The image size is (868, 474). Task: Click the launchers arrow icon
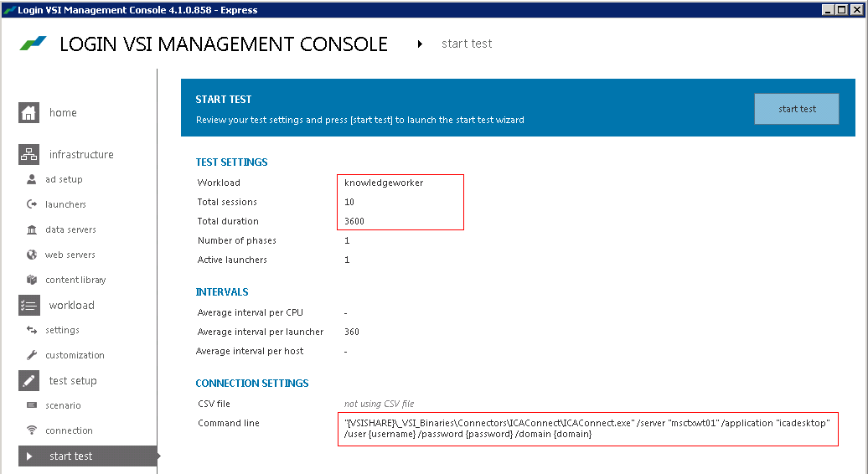pos(32,204)
